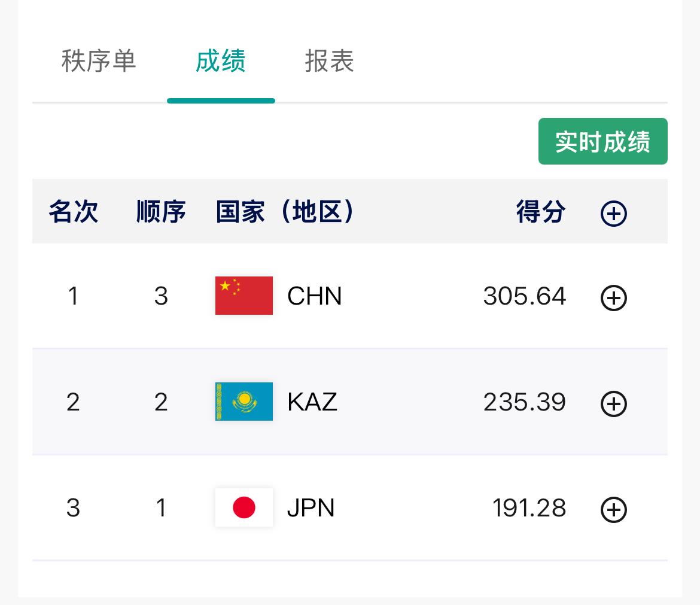Viewport: 700px width, 605px height.
Task: Expand details for the CHN row
Action: pyautogui.click(x=613, y=298)
